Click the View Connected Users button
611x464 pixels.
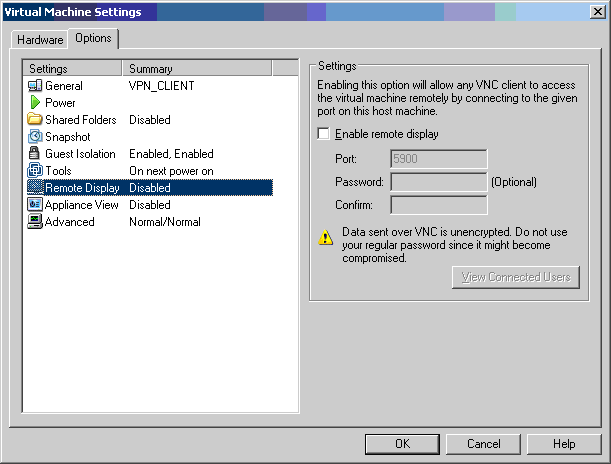coord(515,277)
